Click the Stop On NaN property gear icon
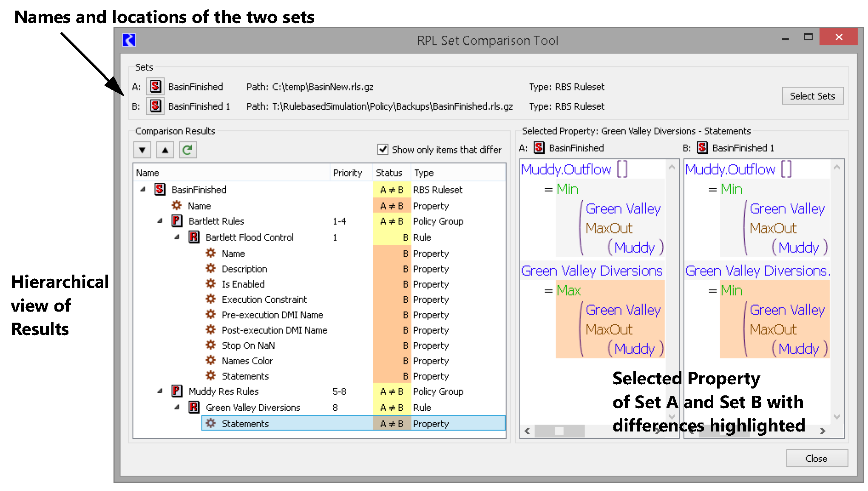Image resolution: width=868 pixels, height=491 pixels. tap(210, 345)
